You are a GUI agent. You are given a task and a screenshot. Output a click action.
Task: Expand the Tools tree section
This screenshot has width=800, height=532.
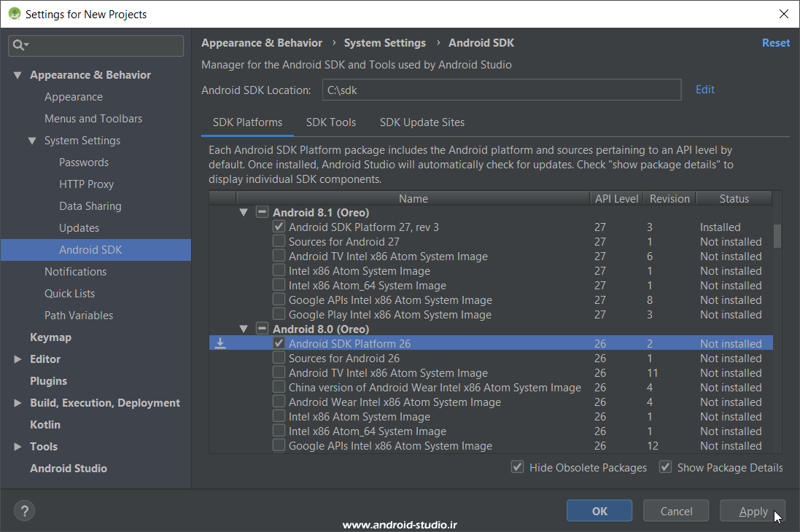[x=18, y=446]
